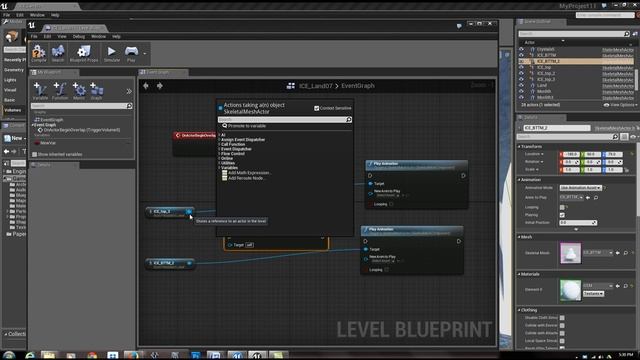Toggle Show inherited variables checkbox
This screenshot has height=360, width=640.
(x=34, y=154)
